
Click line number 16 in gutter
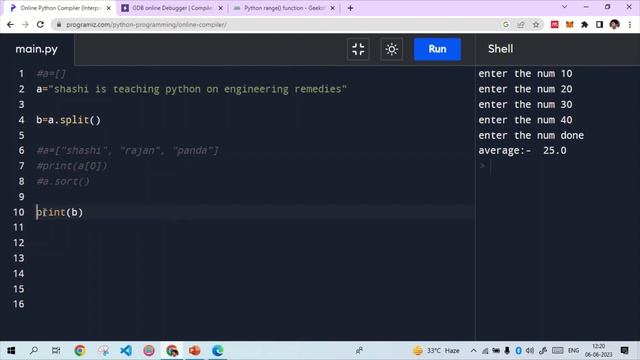tap(18, 304)
